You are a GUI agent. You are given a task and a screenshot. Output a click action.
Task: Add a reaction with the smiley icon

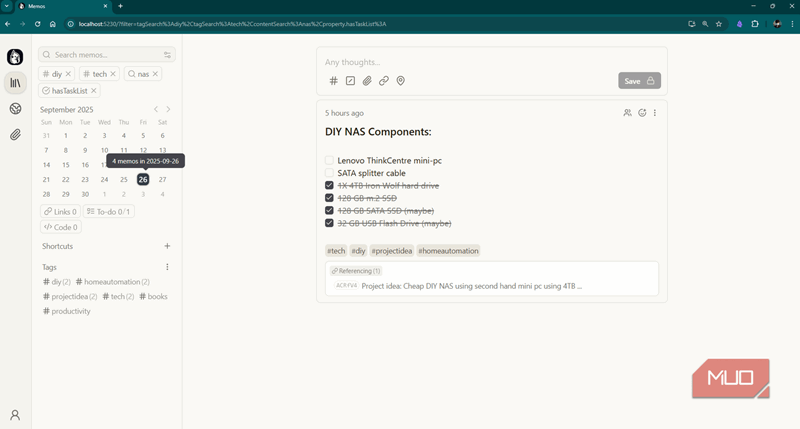(x=642, y=113)
